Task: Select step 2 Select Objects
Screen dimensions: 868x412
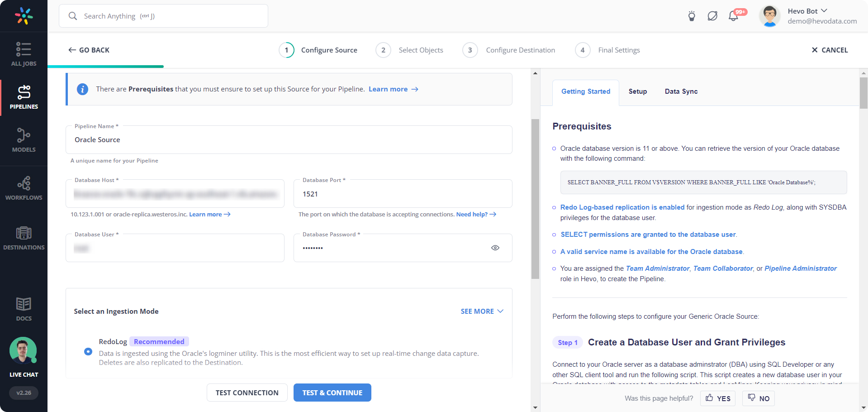Action: click(409, 50)
